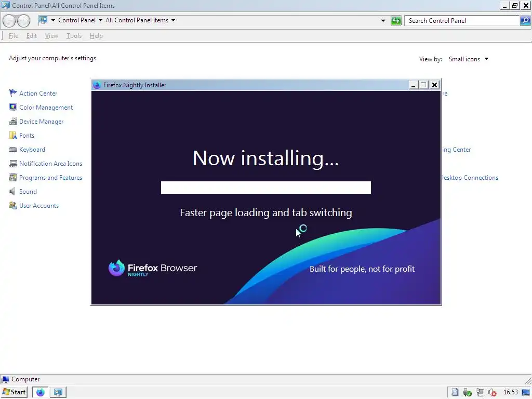
Task: Click 'Faster page loading and tab switching' text
Action: (265, 212)
